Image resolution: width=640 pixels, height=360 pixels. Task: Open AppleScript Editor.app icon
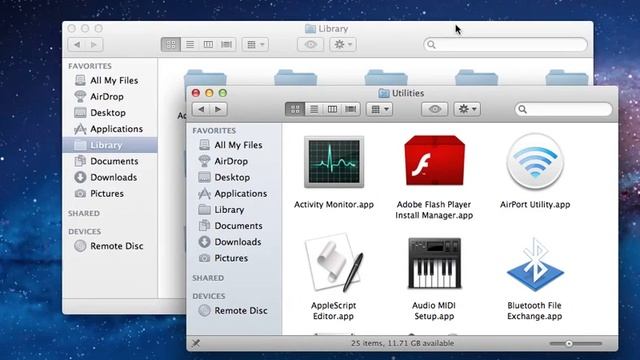334,262
